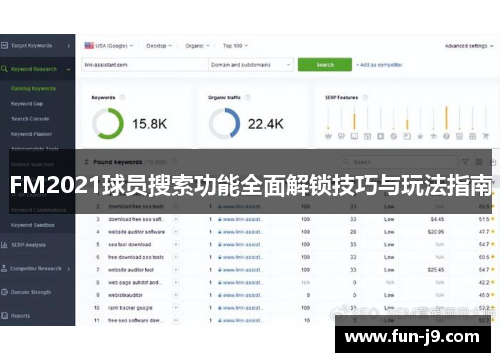This screenshot has height=362, width=500.
Task: Select Ranking Keywords in the sidebar
Action: click(33, 88)
